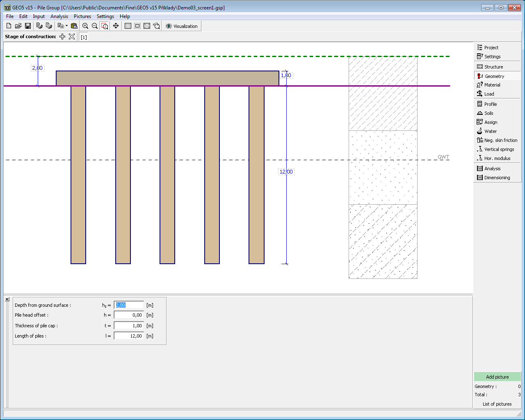Add a new stage of construction
This screenshot has height=420, width=525.
pos(62,37)
